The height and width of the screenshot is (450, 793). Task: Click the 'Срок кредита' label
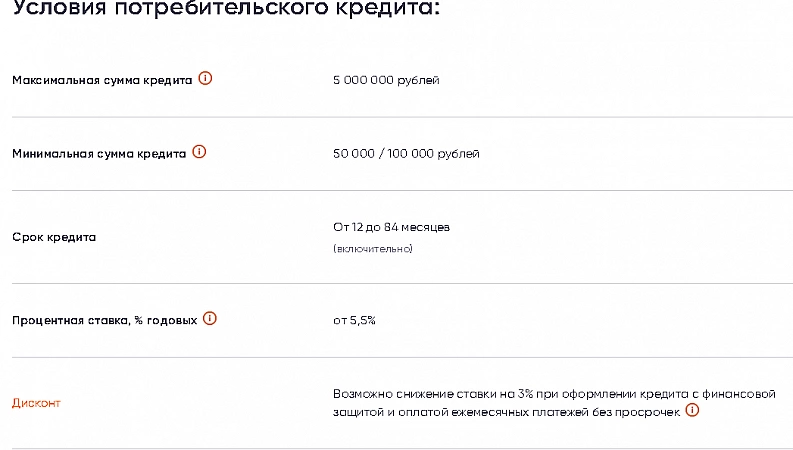click(54, 237)
